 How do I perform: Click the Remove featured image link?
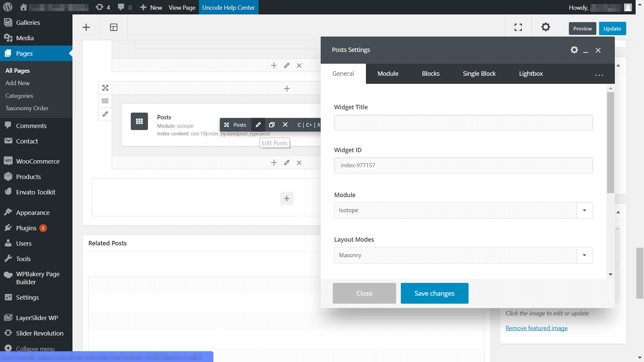click(536, 328)
